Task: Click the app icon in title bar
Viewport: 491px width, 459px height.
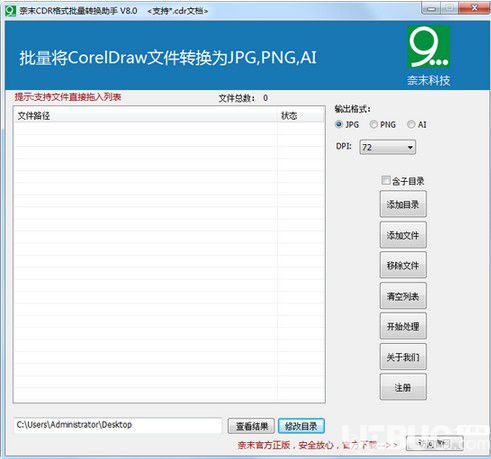Action: (x=10, y=11)
